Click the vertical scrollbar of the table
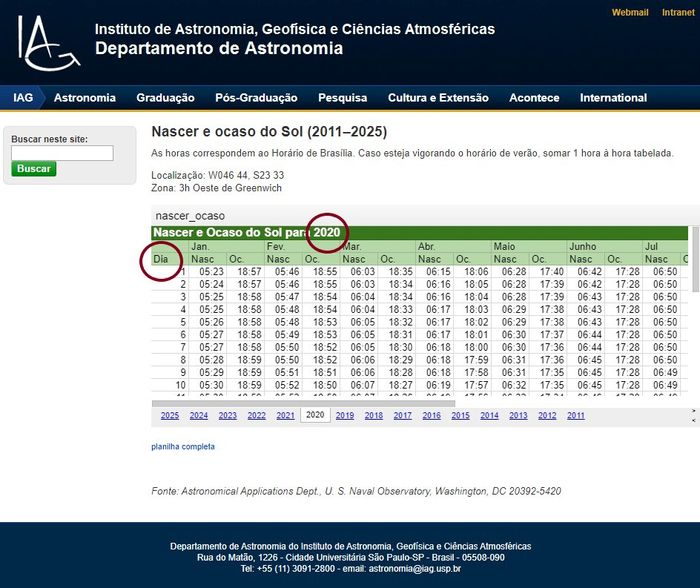 696,259
